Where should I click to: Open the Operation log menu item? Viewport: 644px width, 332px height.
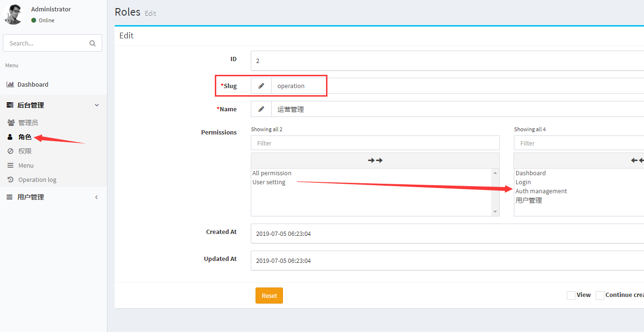[37, 179]
